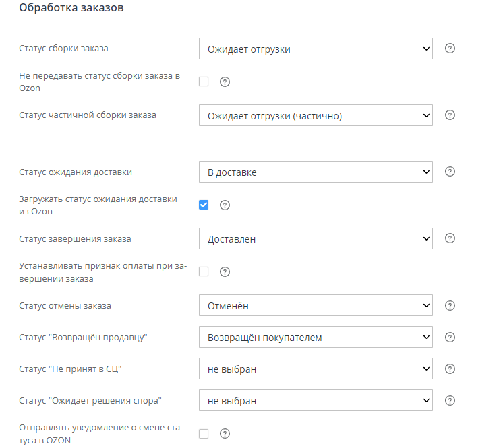This screenshot has width=499, height=448.
Task: Open help for 'Не принят в СЦ' status
Action: click(451, 369)
